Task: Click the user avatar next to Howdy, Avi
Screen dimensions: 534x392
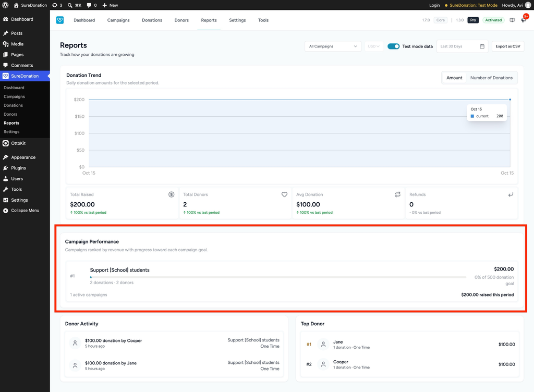Action: 528,5
